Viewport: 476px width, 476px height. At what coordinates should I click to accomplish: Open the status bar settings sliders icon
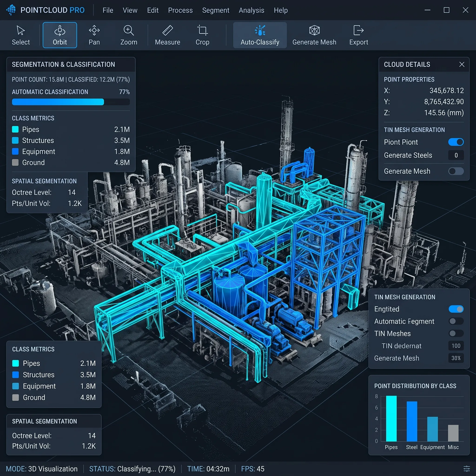[466, 468]
